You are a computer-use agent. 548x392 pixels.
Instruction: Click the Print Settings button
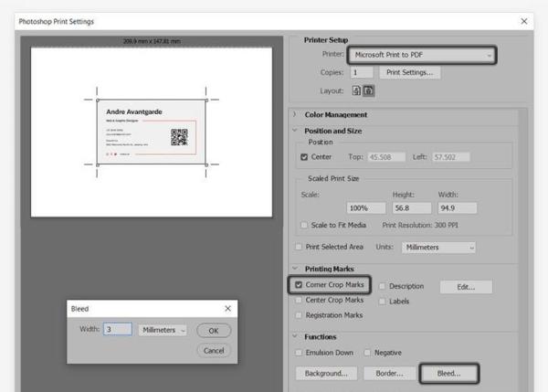click(409, 72)
